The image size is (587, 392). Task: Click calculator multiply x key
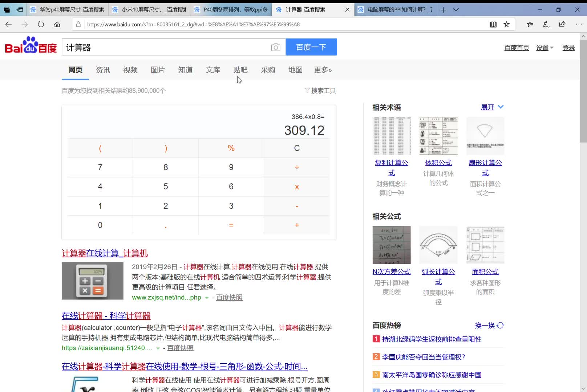click(297, 187)
